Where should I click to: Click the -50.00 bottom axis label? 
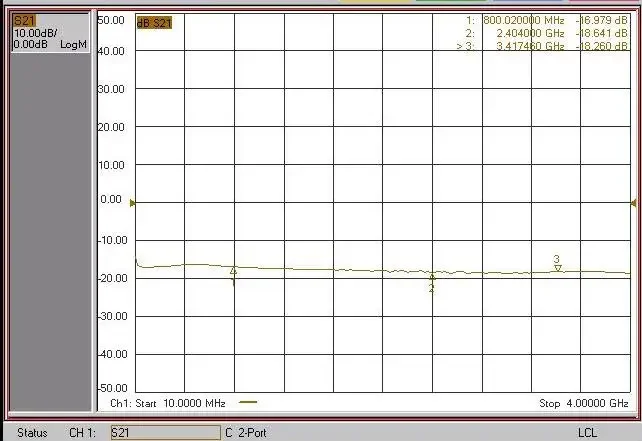click(x=113, y=388)
